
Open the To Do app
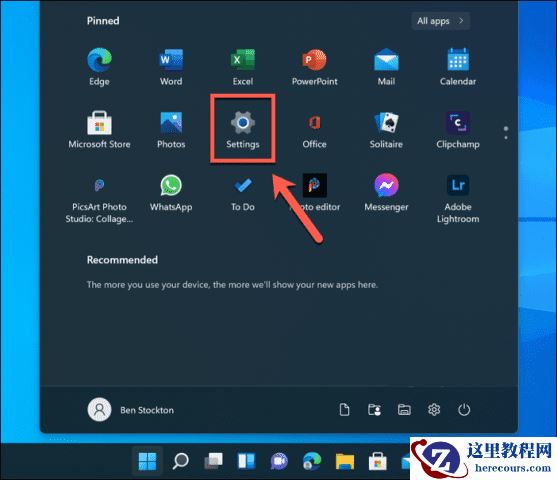[x=243, y=193]
